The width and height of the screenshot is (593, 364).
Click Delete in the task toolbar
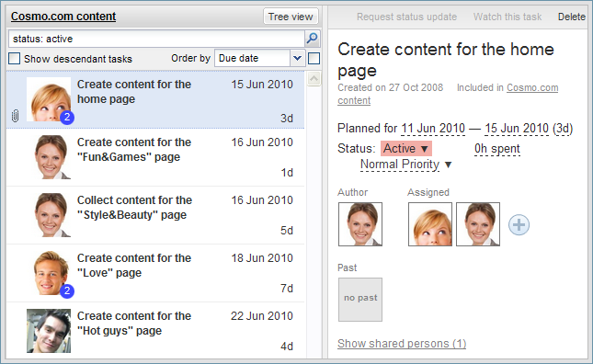click(x=572, y=17)
